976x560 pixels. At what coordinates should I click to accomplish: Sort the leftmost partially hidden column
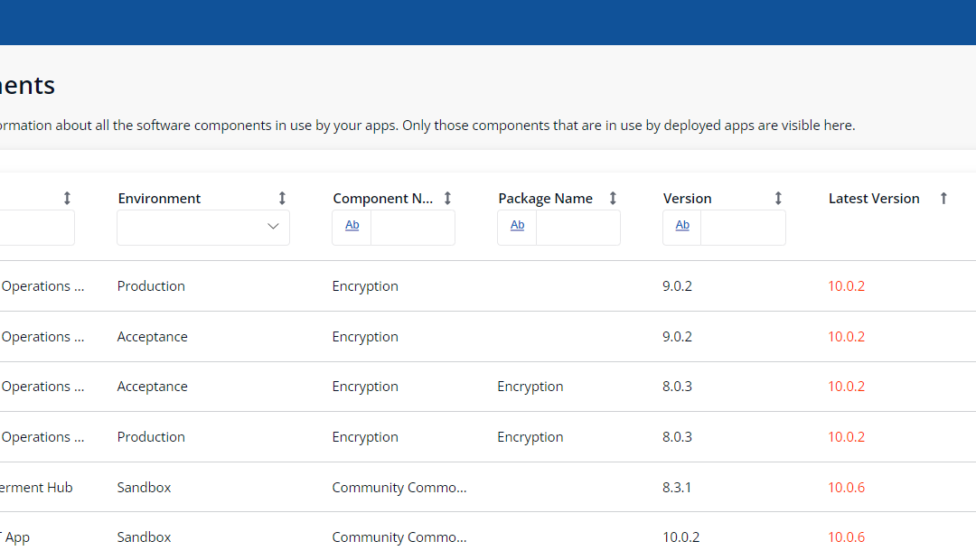pos(67,199)
